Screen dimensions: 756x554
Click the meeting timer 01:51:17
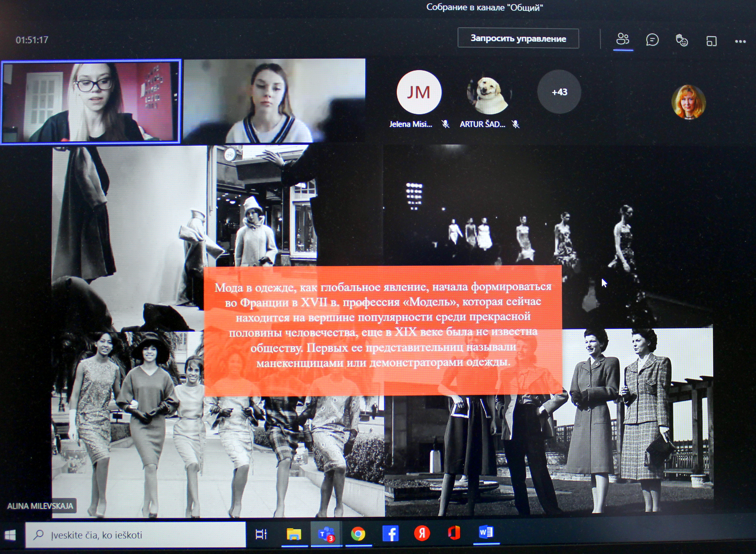(32, 40)
